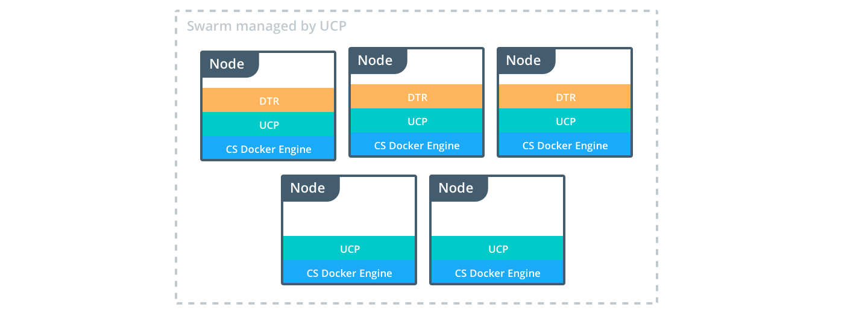Select CS Docker Engine in the top-middle node
This screenshot has height=313, width=868.
pyautogui.click(x=417, y=145)
